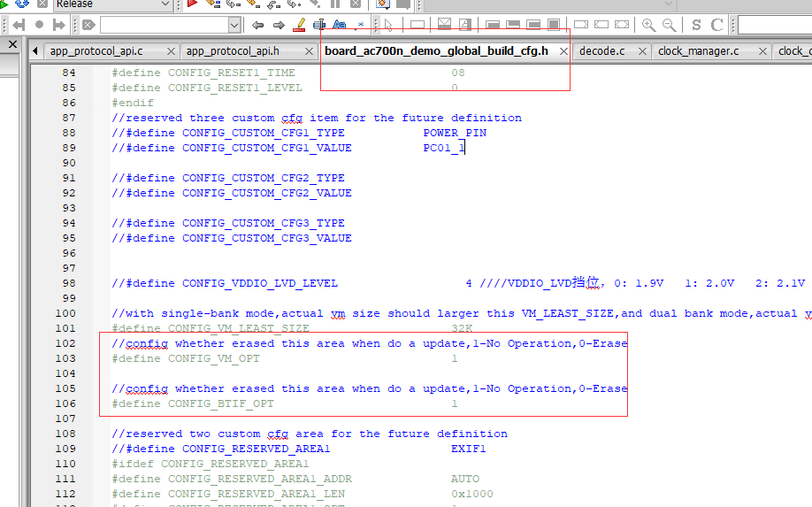The image size is (812, 507).
Task: Select the pointer cursor tool
Action: tap(388, 25)
